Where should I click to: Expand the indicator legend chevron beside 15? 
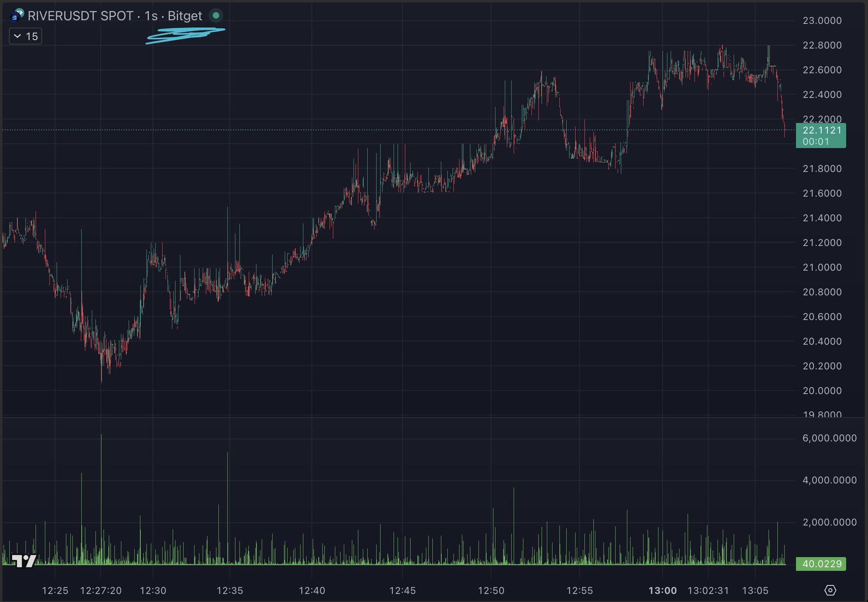[17, 36]
